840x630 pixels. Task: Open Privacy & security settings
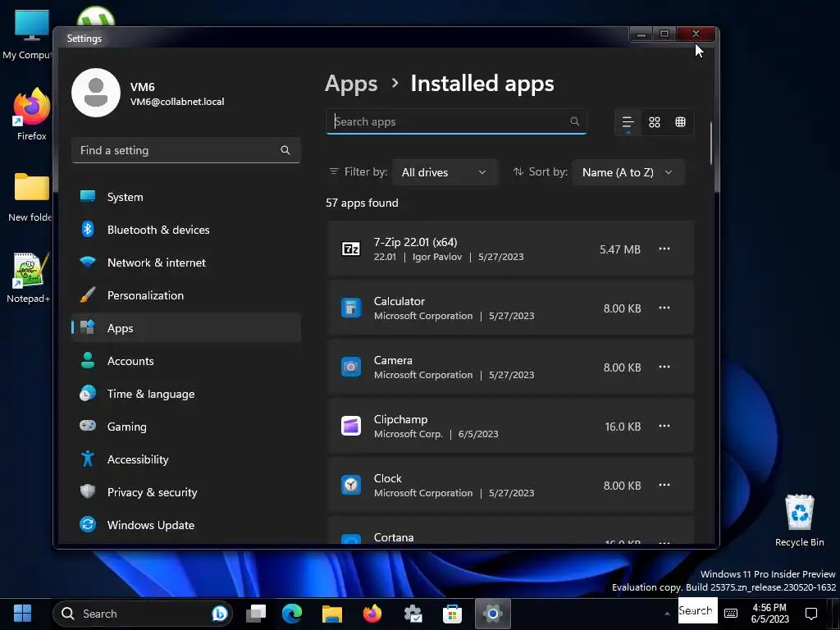[x=186, y=492]
